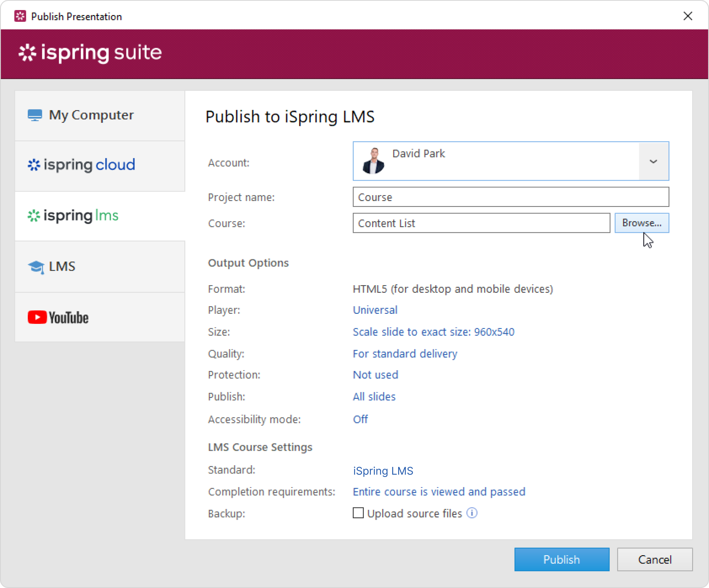Click the red YouTube play icon
Viewport: 709px width, 588px height.
click(x=37, y=317)
